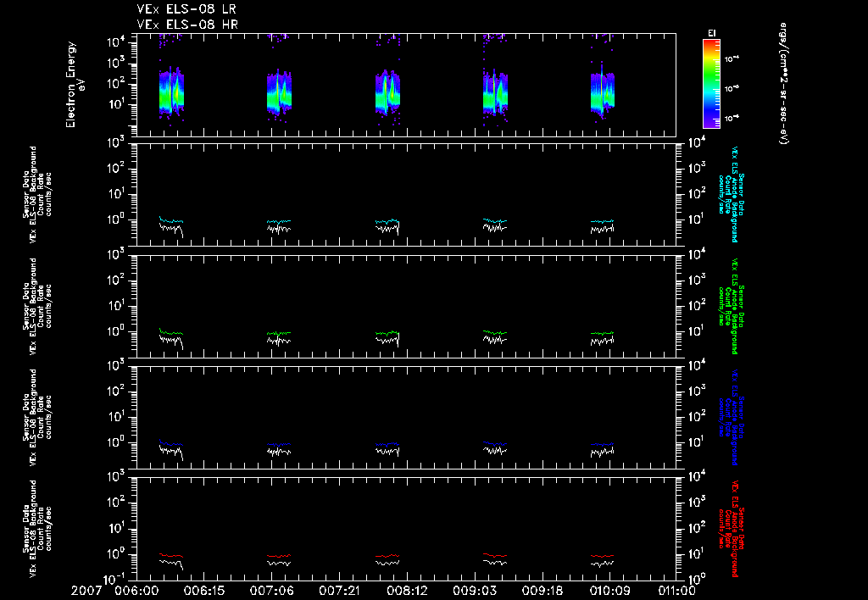Click the left axis label of the red trace panel

[x=37, y=529]
